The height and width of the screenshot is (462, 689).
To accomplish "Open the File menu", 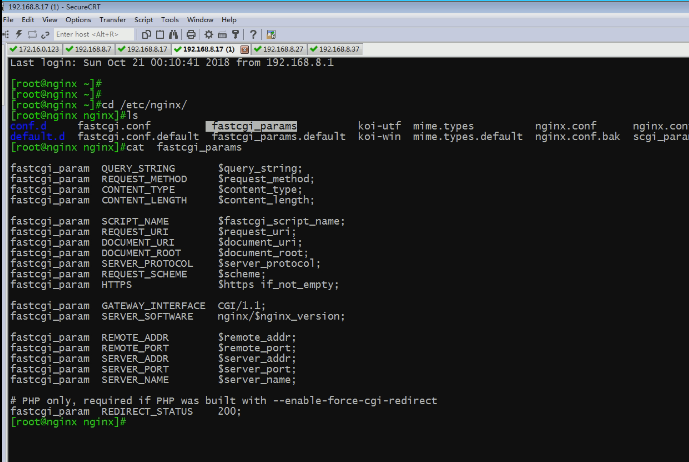I will (x=8, y=20).
